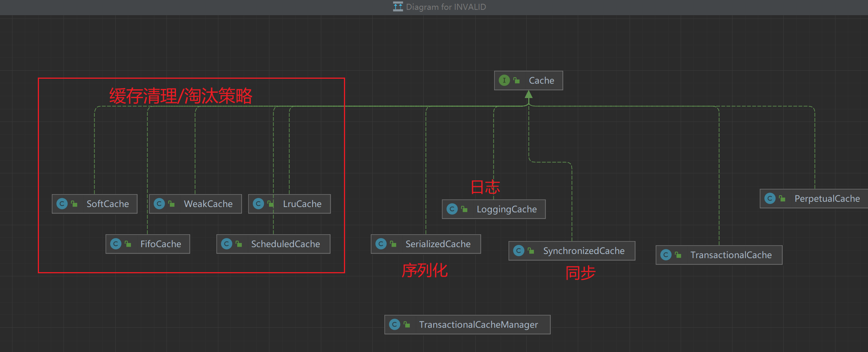This screenshot has width=868, height=352.
Task: Click the class icon of PerpetualCache
Action: pos(770,198)
